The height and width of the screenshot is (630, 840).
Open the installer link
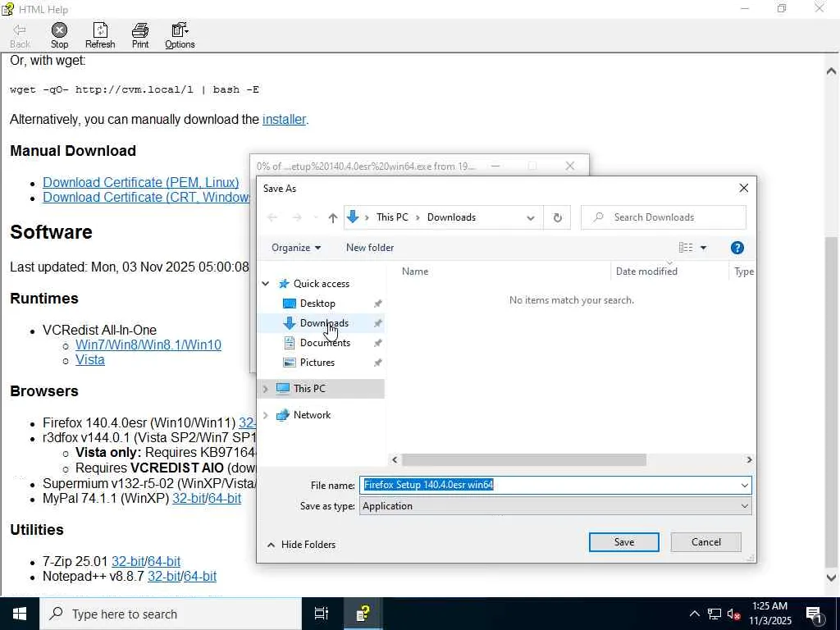click(x=284, y=119)
